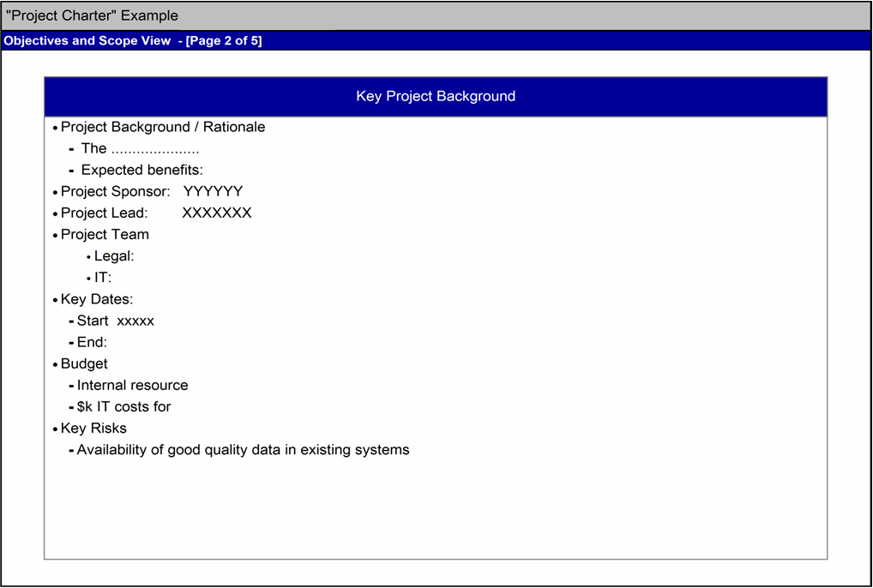Click the "Project Charter" Example title
This screenshot has width=873, height=588.
click(x=93, y=15)
